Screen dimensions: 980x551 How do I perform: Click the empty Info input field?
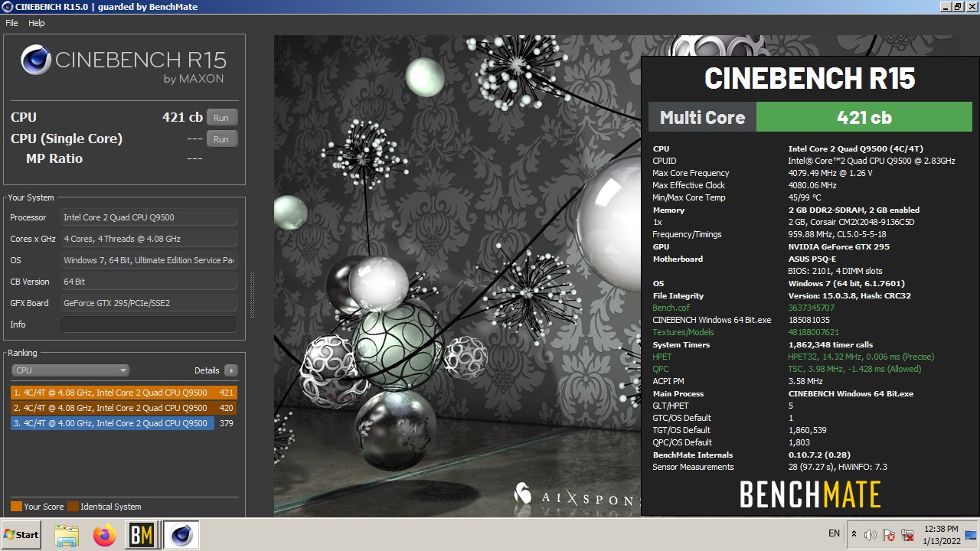[149, 324]
